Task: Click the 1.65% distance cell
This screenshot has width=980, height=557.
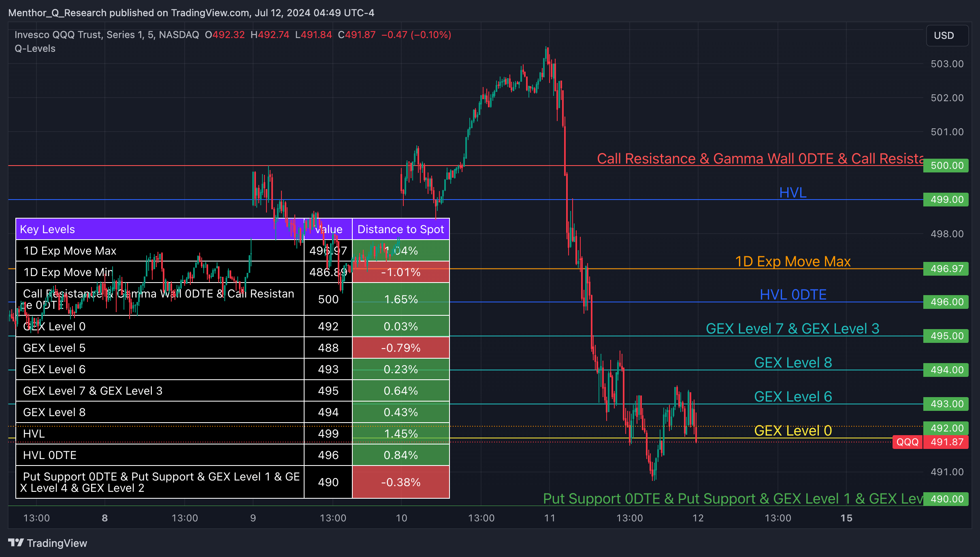Action: (401, 300)
